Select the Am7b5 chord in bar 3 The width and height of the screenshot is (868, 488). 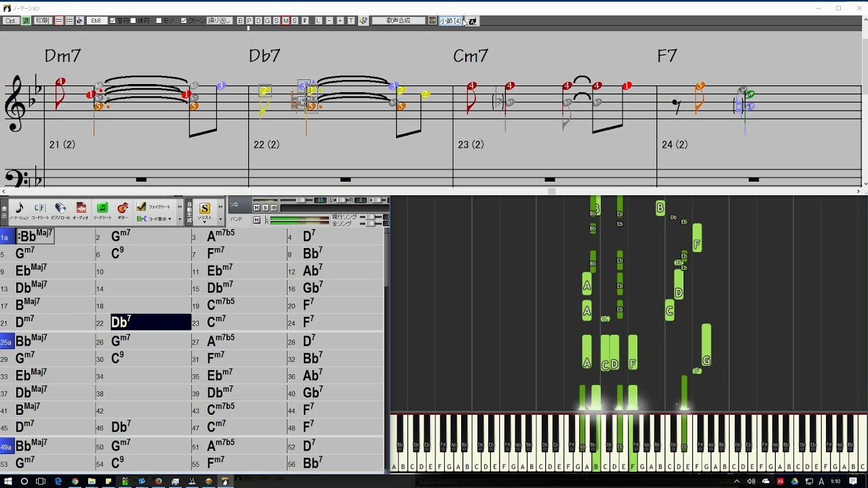pos(220,236)
